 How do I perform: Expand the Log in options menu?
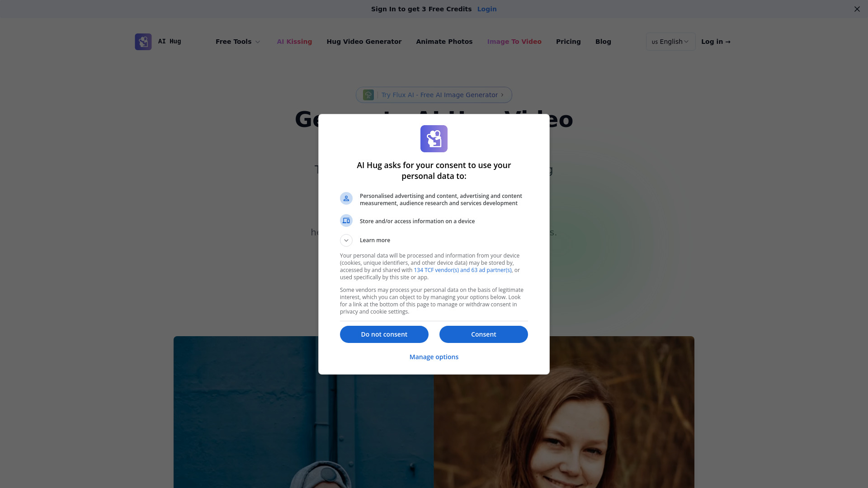[715, 41]
